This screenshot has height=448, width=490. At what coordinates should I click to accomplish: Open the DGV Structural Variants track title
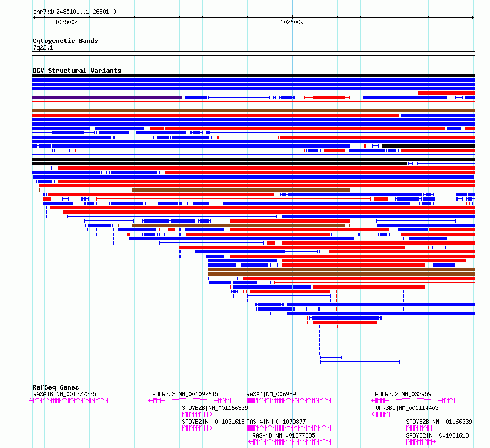point(77,71)
